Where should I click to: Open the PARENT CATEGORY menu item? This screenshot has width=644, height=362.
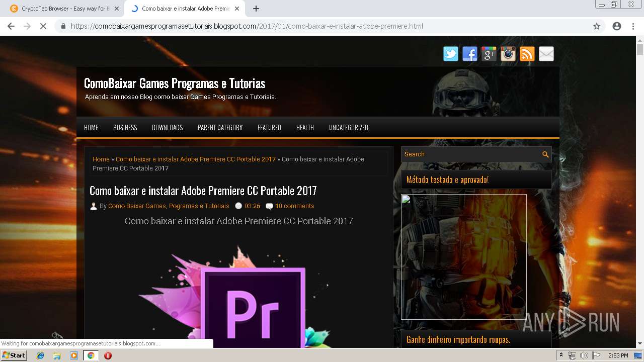[x=220, y=128]
